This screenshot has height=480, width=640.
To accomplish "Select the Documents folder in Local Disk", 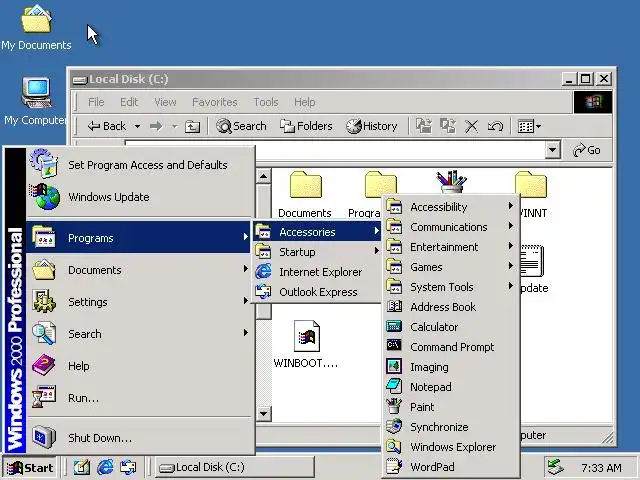I will 305,194.
